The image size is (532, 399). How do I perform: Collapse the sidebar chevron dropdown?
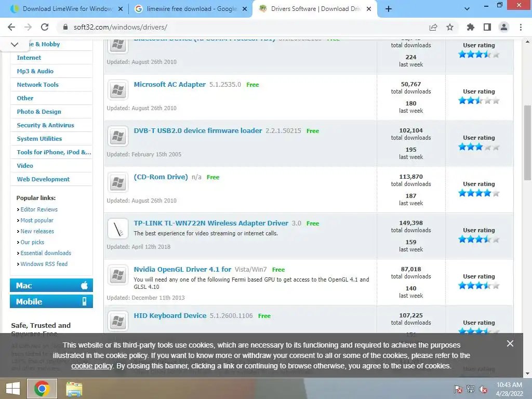point(14,45)
